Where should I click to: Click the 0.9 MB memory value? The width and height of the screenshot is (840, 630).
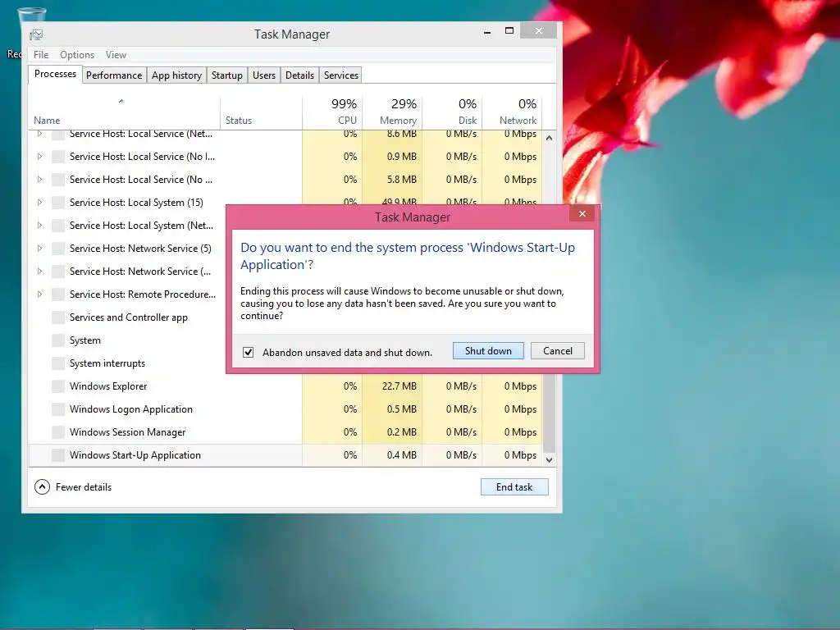click(x=402, y=157)
